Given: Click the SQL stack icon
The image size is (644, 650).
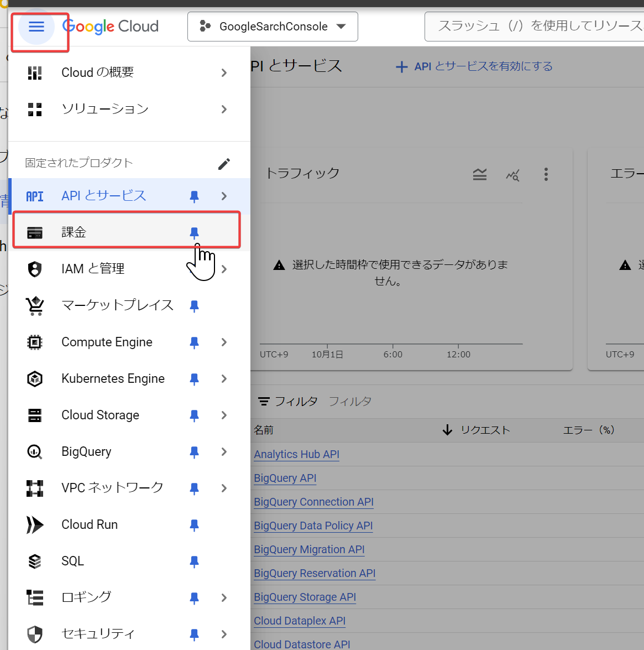Looking at the screenshot, I should (x=35, y=561).
